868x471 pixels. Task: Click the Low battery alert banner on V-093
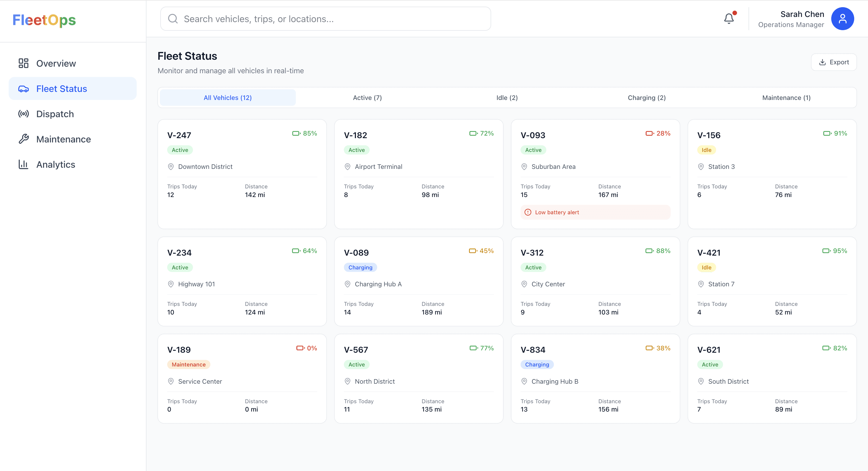[595, 212]
